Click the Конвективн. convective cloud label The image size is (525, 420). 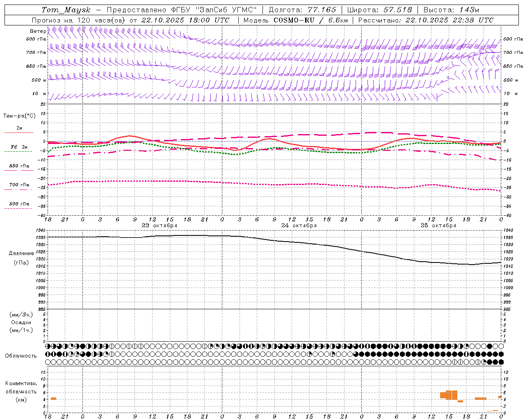click(x=21, y=383)
